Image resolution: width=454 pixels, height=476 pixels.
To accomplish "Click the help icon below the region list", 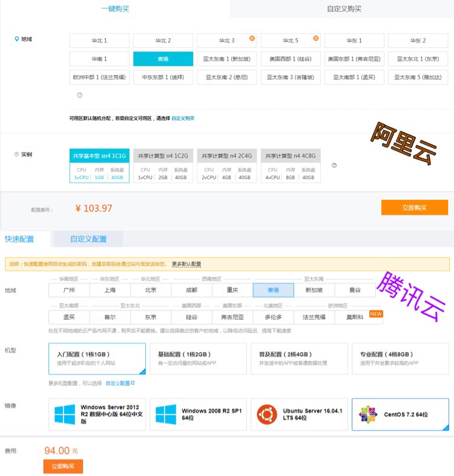I will click(x=79, y=95).
